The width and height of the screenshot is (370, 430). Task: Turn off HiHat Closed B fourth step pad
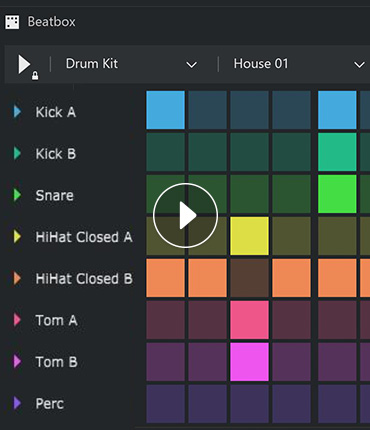click(291, 278)
